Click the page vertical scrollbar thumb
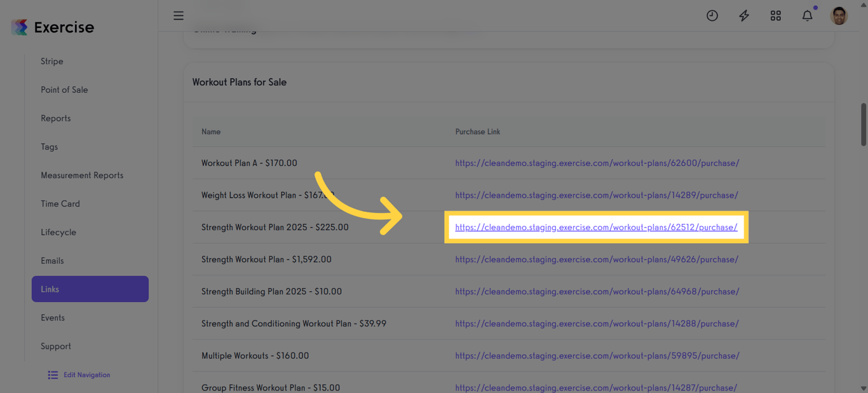 pos(864,124)
